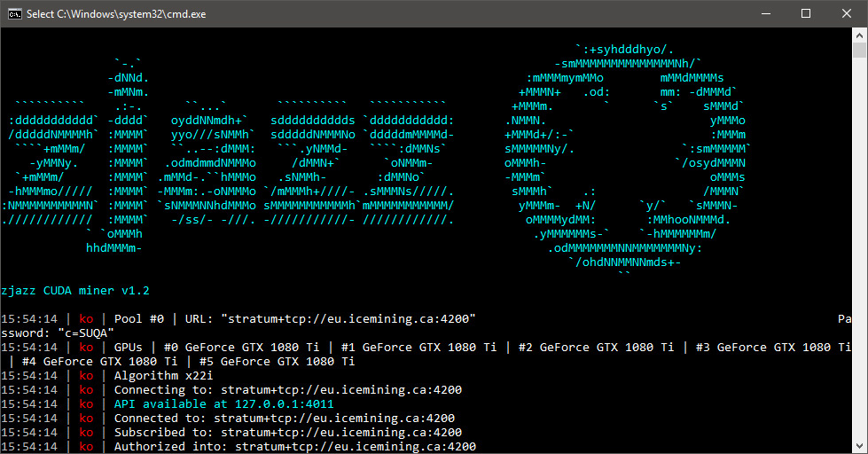868x454 pixels.
Task: Click the '#0 GeForce GTX 1080 Ti' entry
Action: (242, 347)
